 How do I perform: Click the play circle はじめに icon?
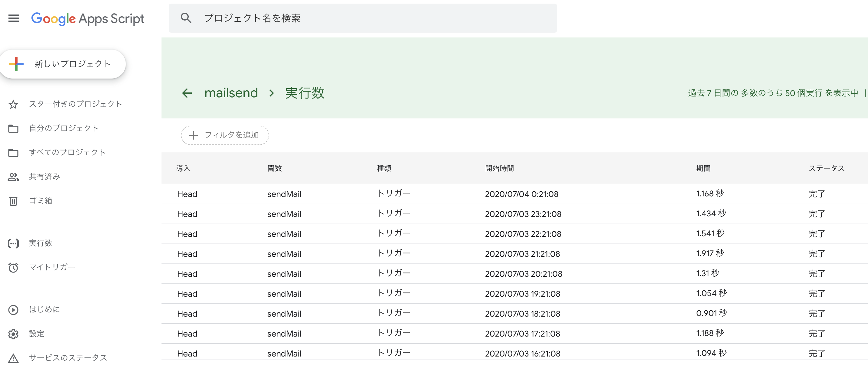pos(13,310)
